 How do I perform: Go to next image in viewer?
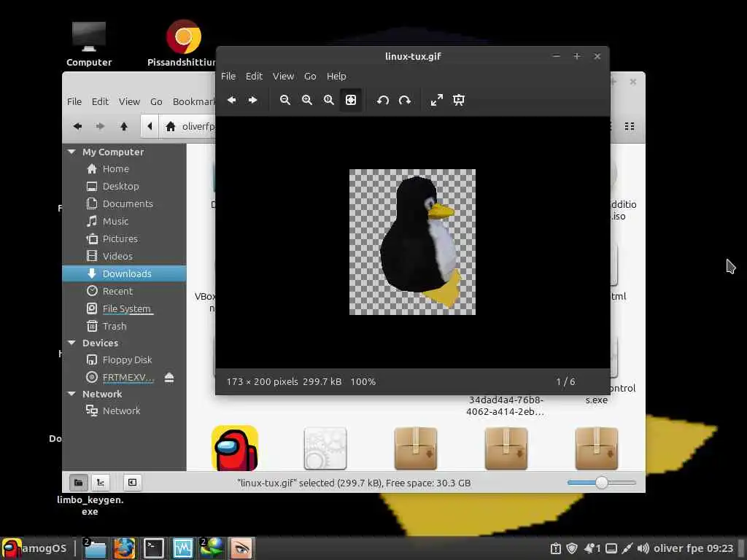pos(253,100)
